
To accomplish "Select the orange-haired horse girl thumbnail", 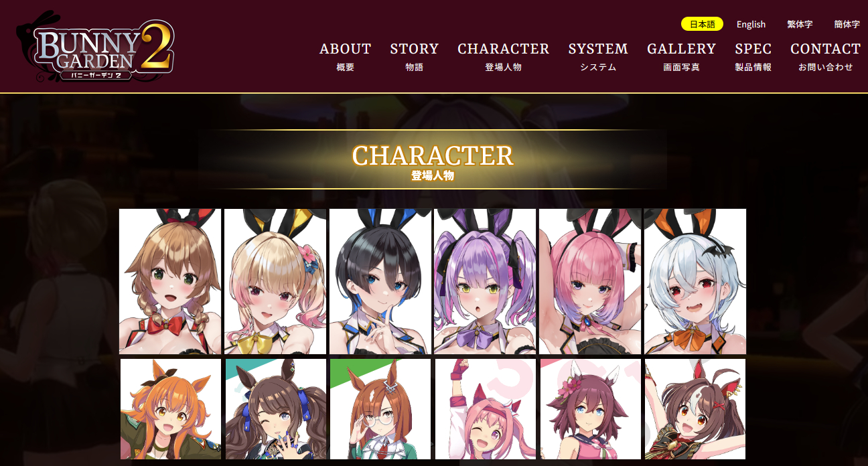I will [171, 409].
